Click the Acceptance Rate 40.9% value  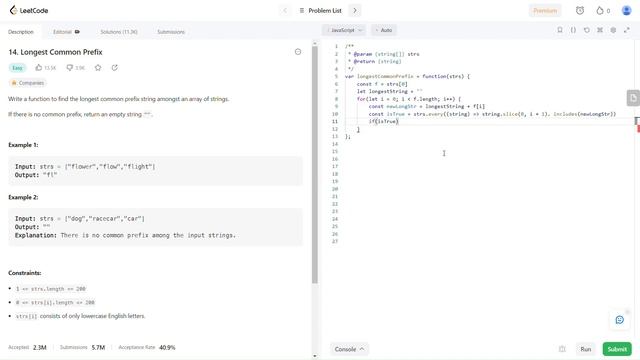pyautogui.click(x=167, y=348)
